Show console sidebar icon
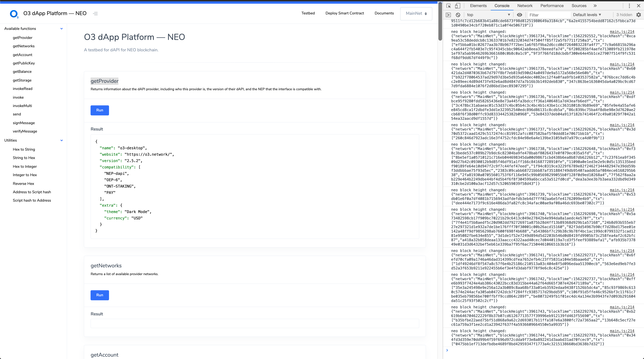The width and height of the screenshot is (644, 359). pos(448,15)
